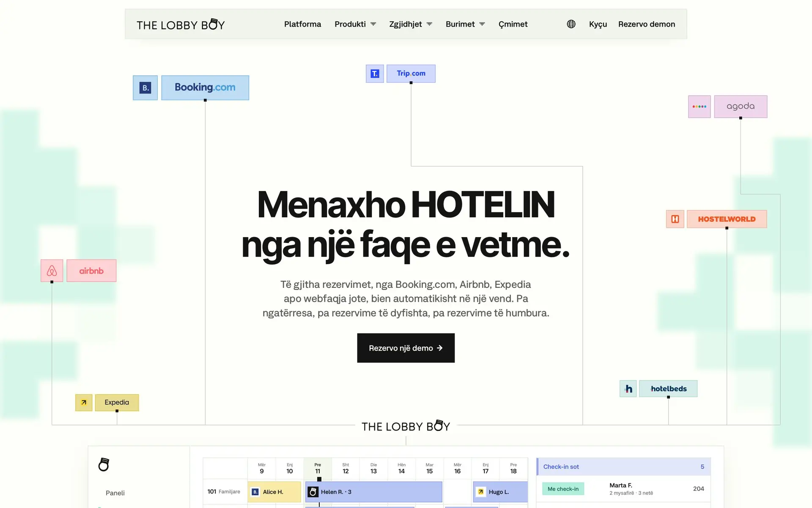
Task: Click Rezervo demon in the navbar
Action: [647, 24]
